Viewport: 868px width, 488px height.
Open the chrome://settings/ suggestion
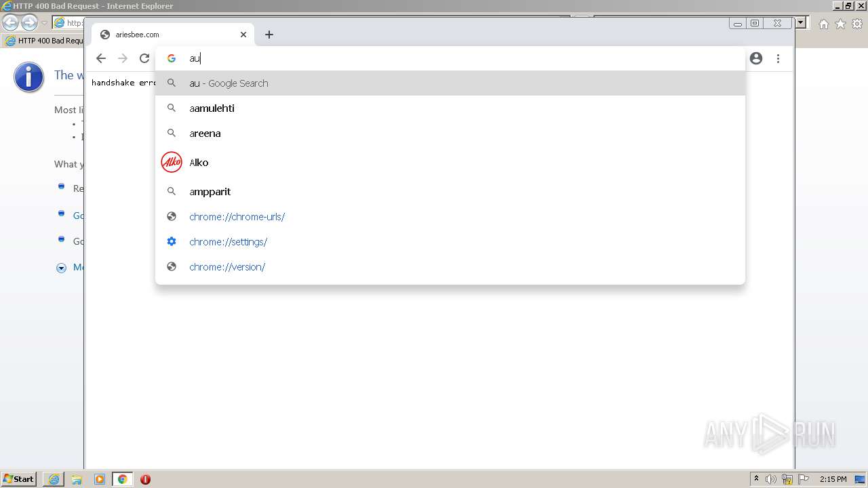tap(450, 242)
